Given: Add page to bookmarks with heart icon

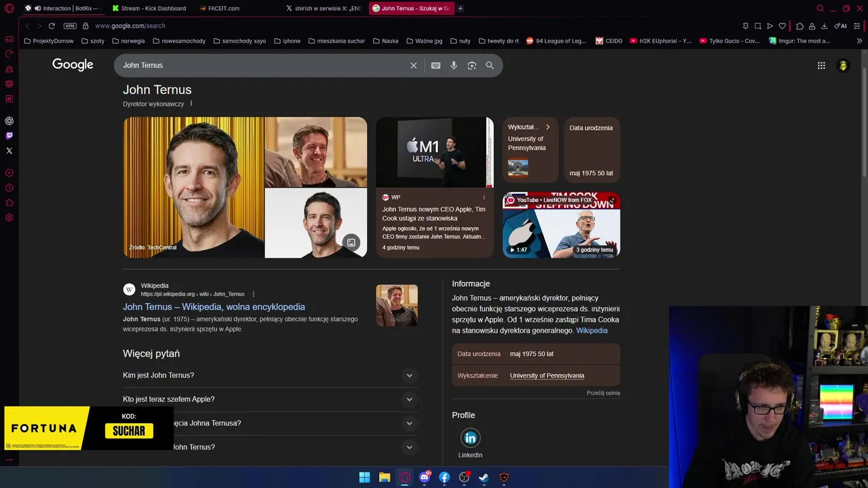Looking at the screenshot, I should click(782, 26).
